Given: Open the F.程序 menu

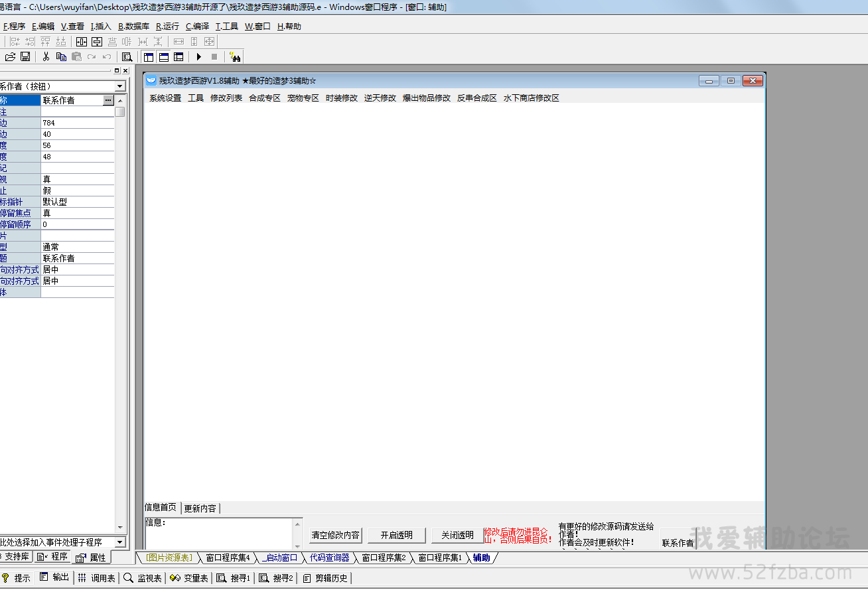Looking at the screenshot, I should (x=14, y=27).
